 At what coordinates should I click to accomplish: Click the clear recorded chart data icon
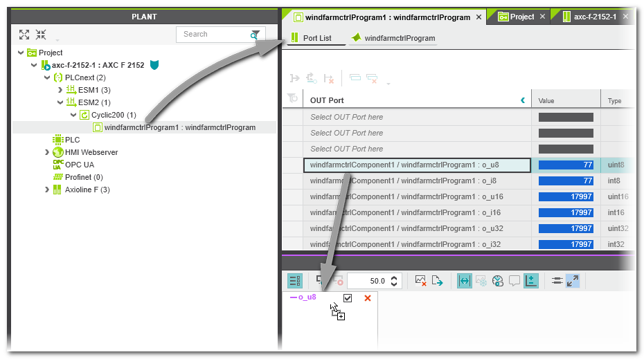[x=420, y=281]
